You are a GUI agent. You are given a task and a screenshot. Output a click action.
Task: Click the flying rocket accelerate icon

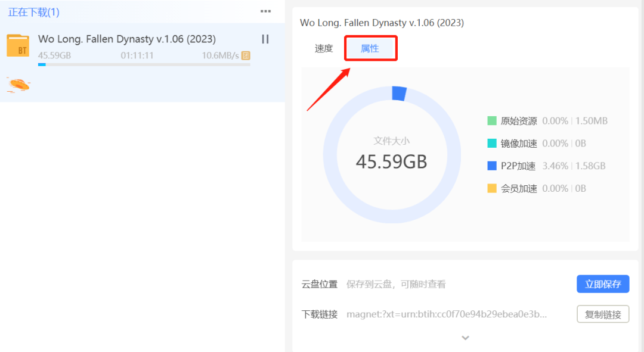pos(18,85)
